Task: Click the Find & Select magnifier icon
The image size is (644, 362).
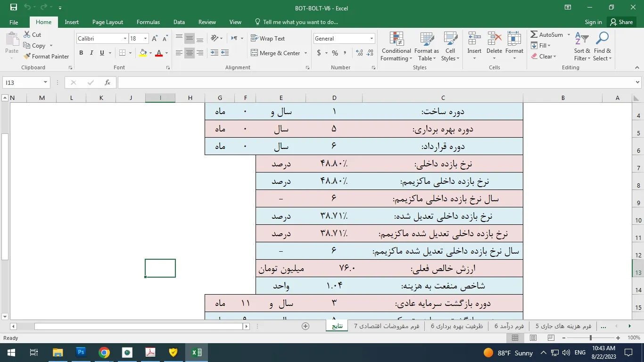Action: 602,39
